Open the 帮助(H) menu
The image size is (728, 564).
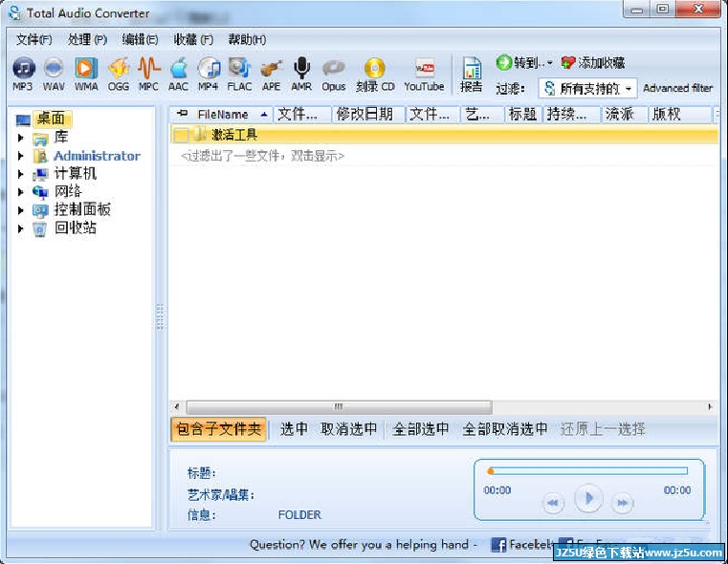247,39
